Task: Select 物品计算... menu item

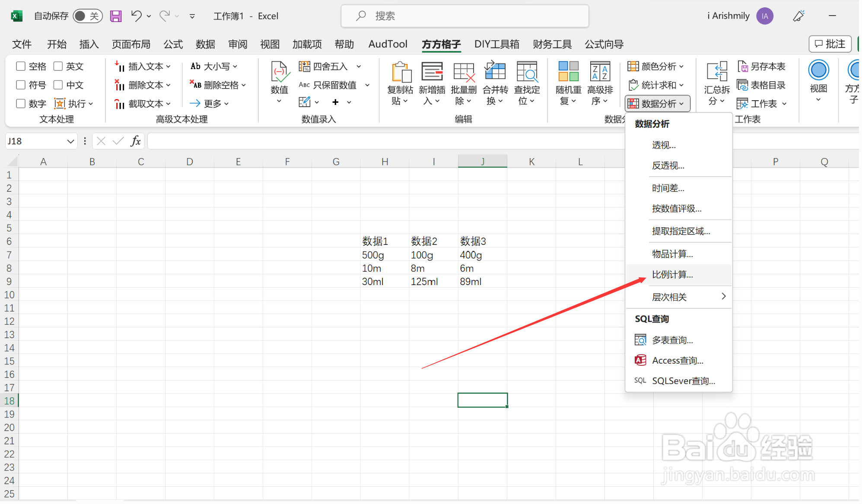Action: click(678, 254)
